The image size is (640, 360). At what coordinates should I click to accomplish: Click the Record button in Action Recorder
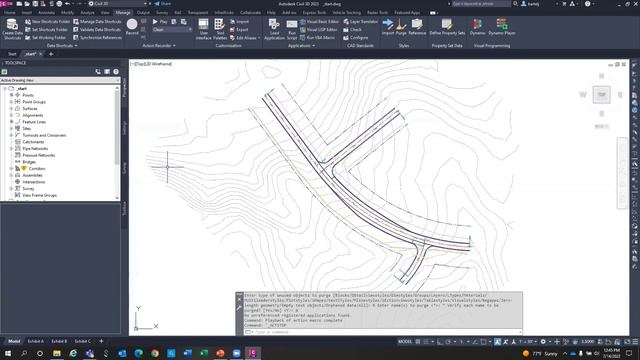click(132, 27)
